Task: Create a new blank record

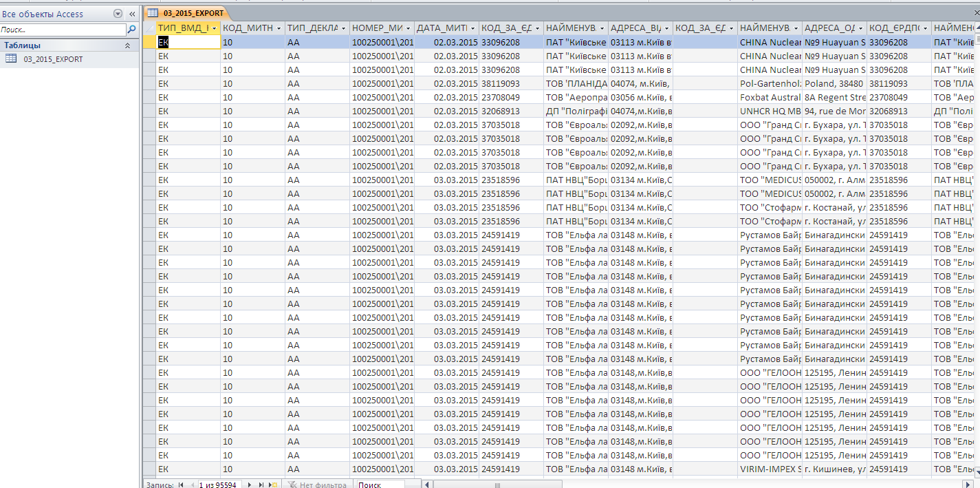Action: pos(273,485)
